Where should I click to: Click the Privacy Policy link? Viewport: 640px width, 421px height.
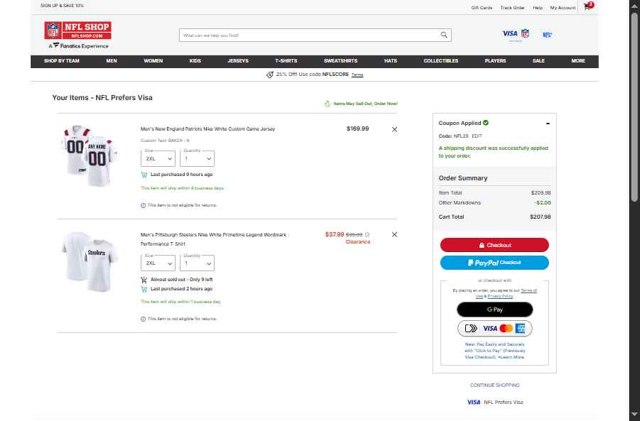pos(500,296)
